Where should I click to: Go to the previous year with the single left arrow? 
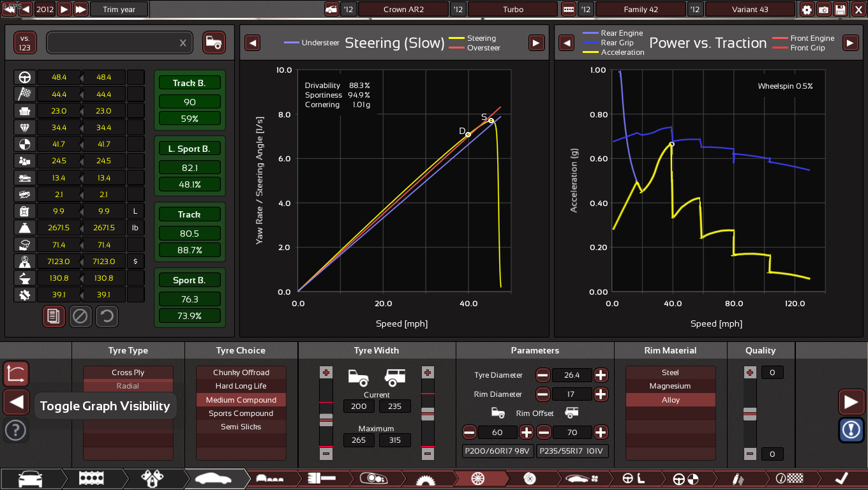point(26,10)
